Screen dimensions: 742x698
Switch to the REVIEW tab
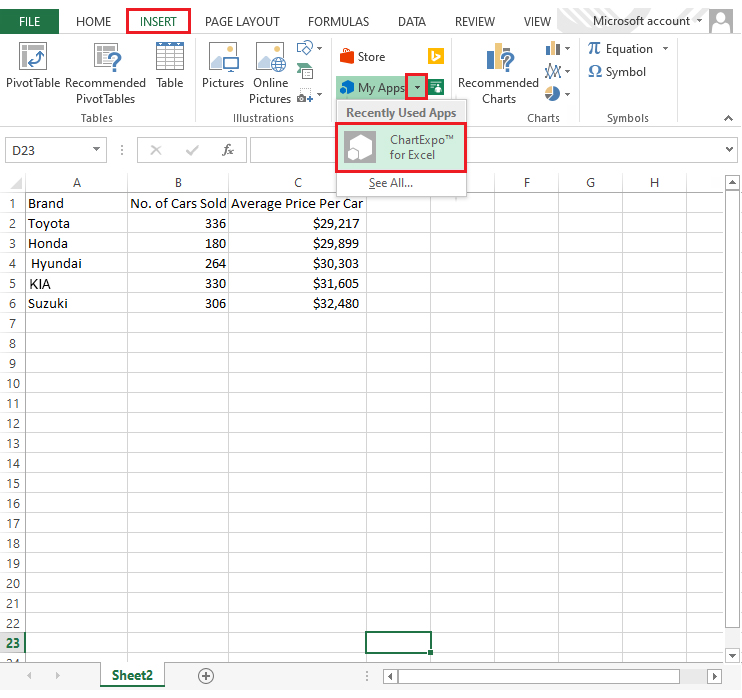[x=475, y=22]
